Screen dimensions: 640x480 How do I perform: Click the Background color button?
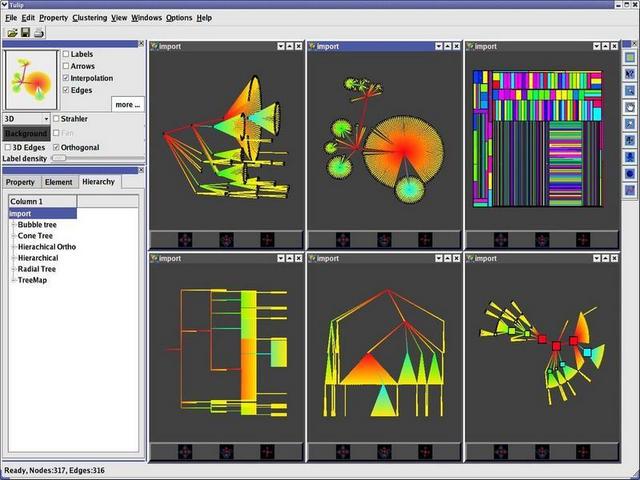pyautogui.click(x=25, y=133)
